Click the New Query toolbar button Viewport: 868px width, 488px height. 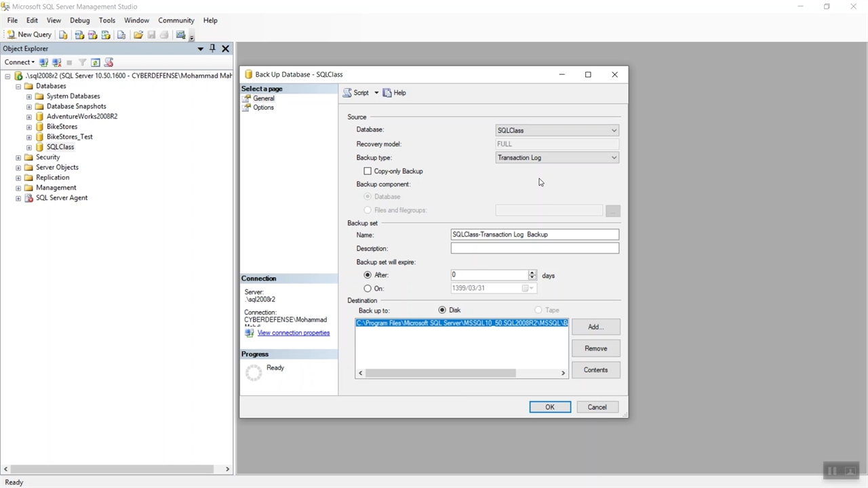28,35
